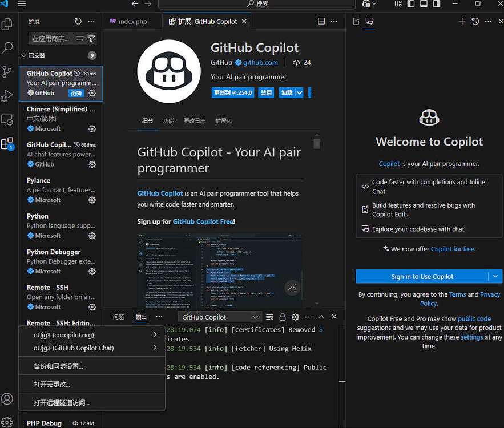Viewport: 504px width, 428px height.
Task: Open output panel settings gear
Action: coord(296,317)
